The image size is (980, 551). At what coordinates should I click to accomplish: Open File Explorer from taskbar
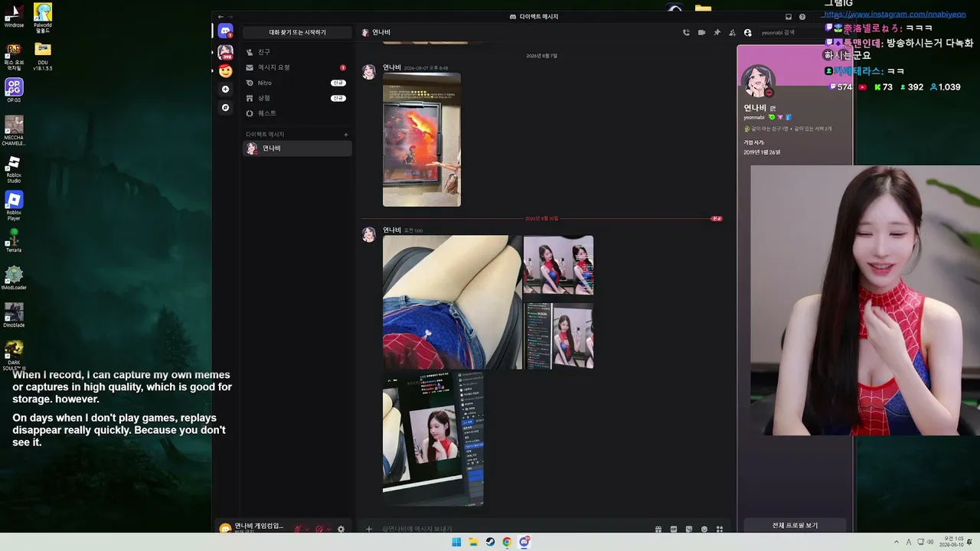coord(473,542)
